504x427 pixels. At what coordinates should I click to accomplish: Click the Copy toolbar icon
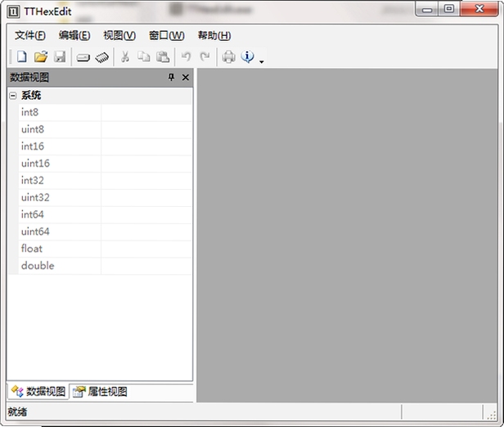pyautogui.click(x=144, y=57)
